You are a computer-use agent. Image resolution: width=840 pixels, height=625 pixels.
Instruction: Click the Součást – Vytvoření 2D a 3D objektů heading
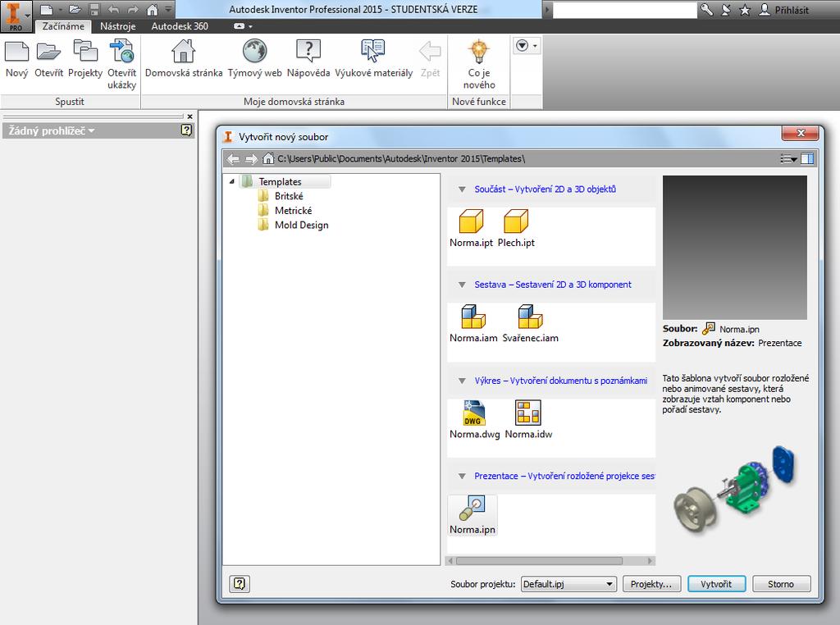(545, 189)
